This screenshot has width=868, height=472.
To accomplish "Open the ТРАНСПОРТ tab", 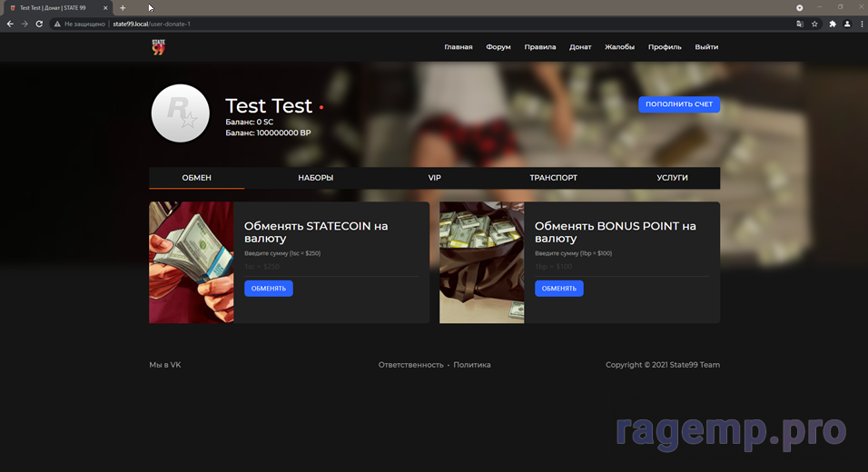I will pyautogui.click(x=553, y=178).
